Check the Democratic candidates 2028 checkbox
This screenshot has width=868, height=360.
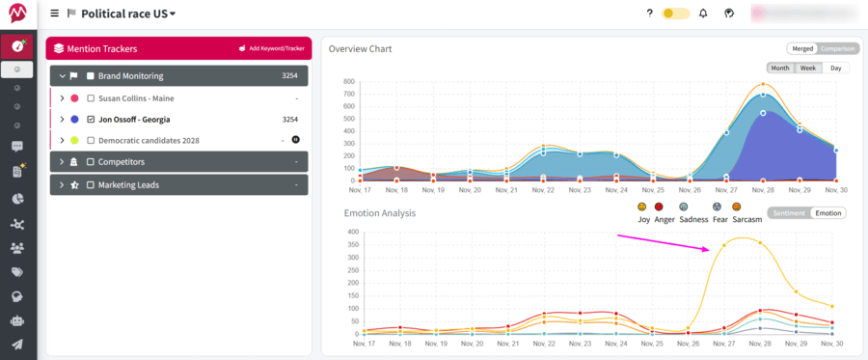click(91, 141)
